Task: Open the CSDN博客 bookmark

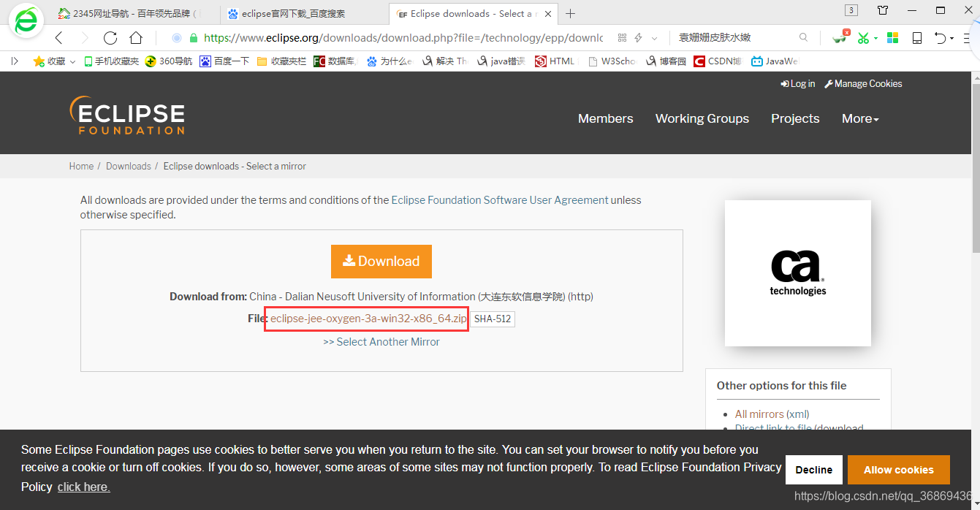Action: (x=717, y=61)
